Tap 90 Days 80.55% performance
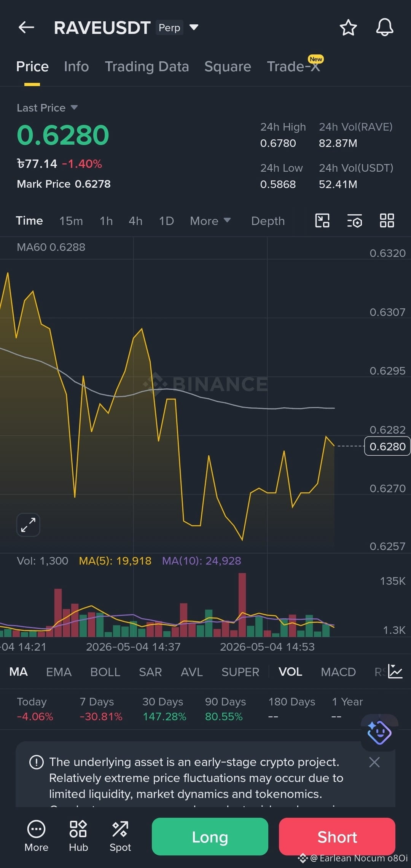Viewport: 411px width, 868px height. coord(225,709)
